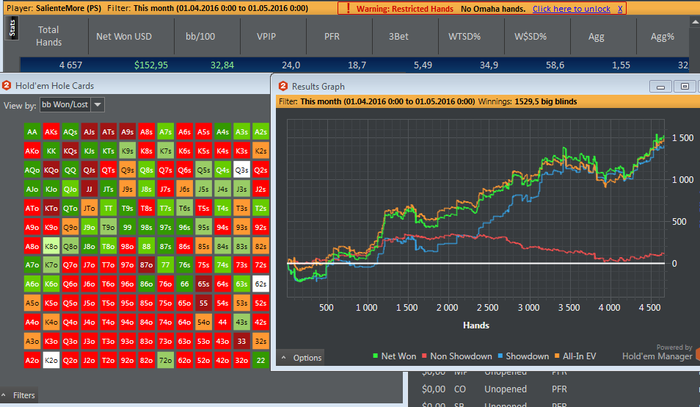Minimize the Results Graph window

[661, 87]
